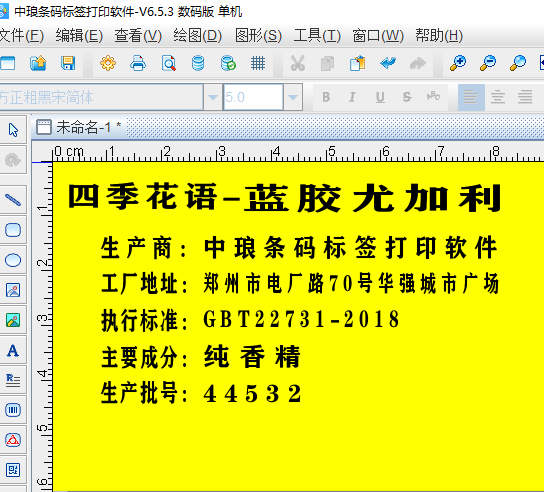Click the blue undo arrow
This screenshot has height=492, width=544.
click(x=388, y=63)
